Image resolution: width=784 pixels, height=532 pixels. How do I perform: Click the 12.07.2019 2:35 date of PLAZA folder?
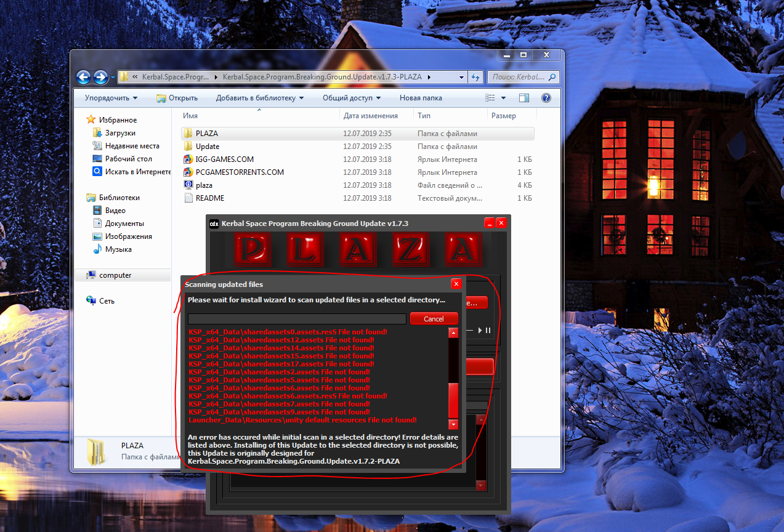(x=367, y=133)
